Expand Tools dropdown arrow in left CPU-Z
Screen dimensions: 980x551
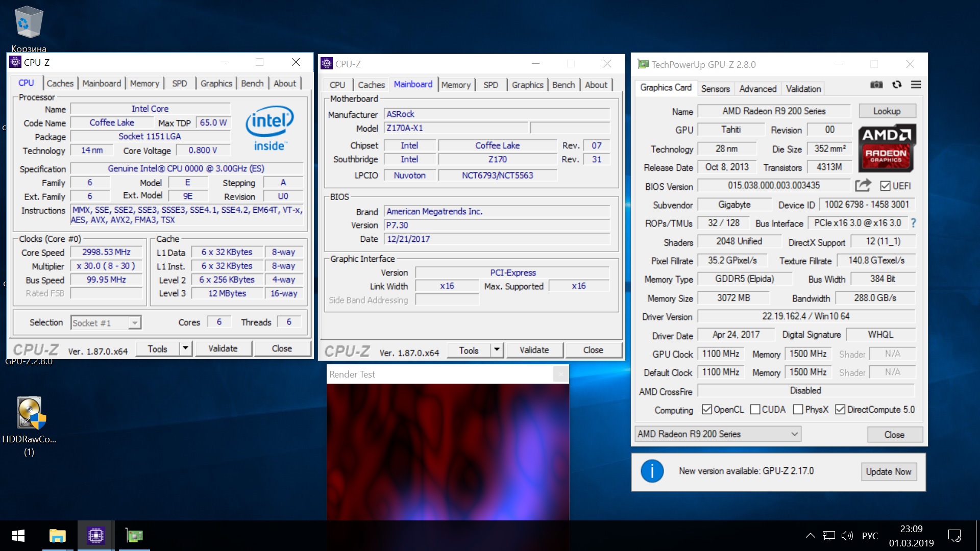pyautogui.click(x=185, y=348)
